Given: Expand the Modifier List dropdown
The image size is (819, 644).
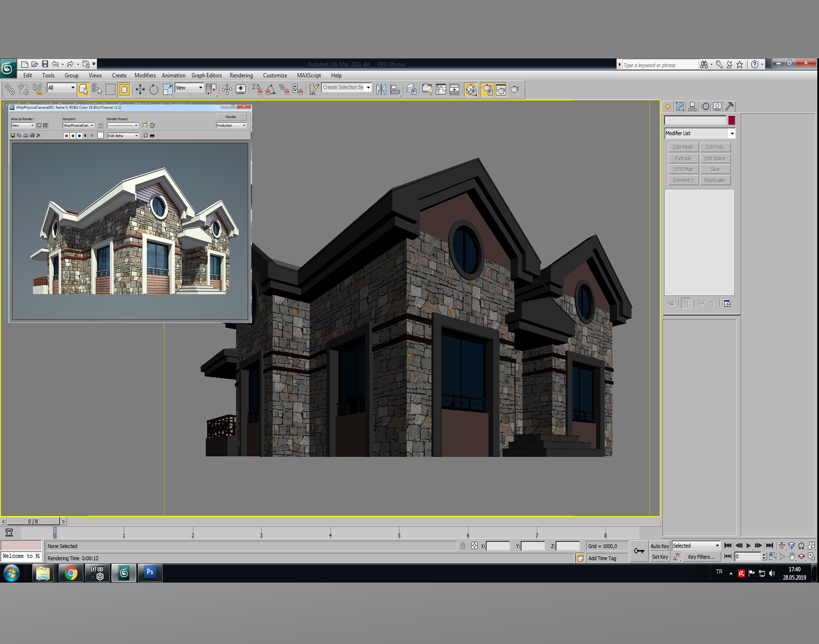Looking at the screenshot, I should click(699, 133).
